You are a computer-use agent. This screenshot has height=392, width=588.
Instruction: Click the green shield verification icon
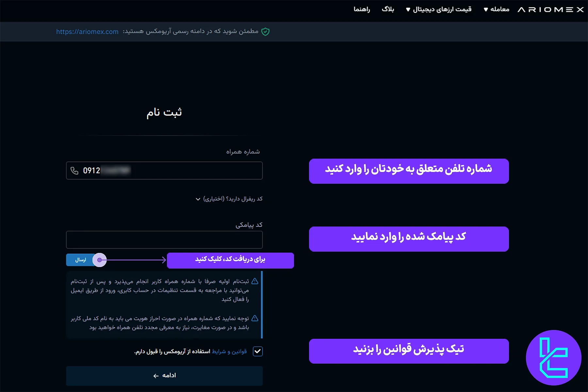coord(265,31)
